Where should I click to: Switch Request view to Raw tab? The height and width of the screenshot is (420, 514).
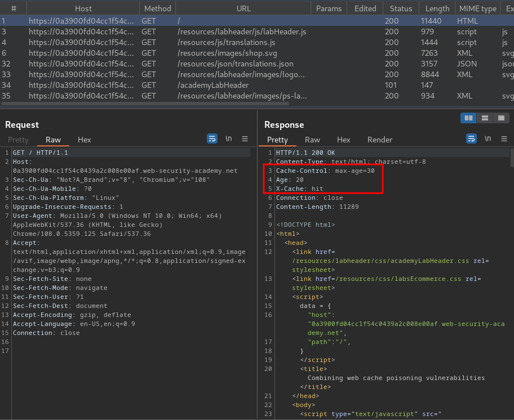53,140
